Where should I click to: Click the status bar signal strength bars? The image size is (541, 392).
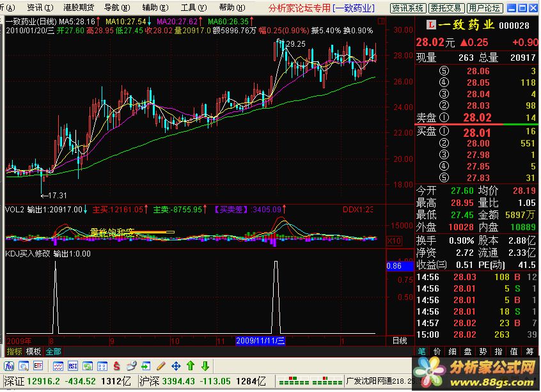310,381
